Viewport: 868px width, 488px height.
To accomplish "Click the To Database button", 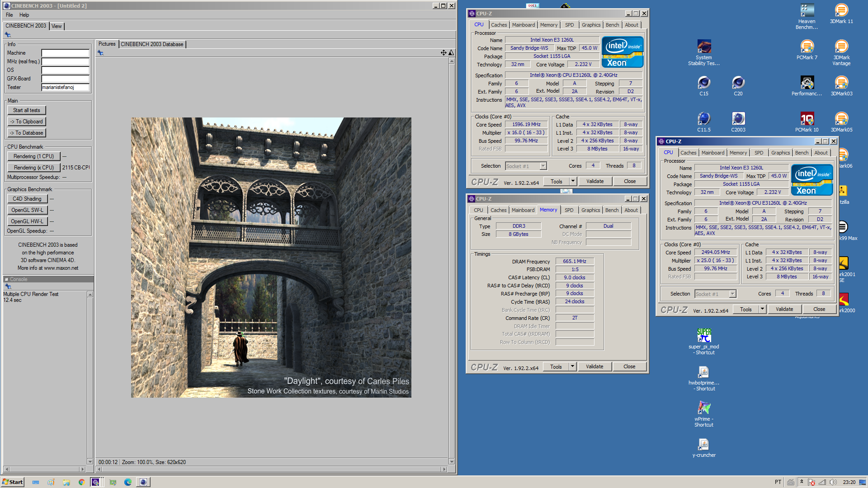I will (x=27, y=133).
